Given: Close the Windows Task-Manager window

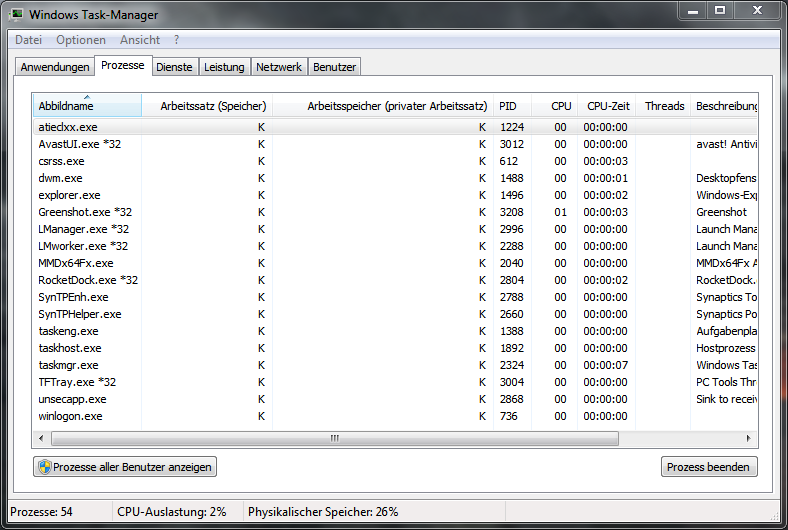Looking at the screenshot, I should click(757, 10).
